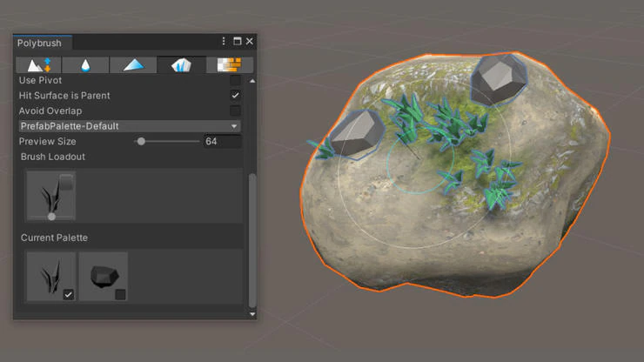Click the panel scrollbar down arrow
This screenshot has width=644, height=362.
(x=252, y=314)
